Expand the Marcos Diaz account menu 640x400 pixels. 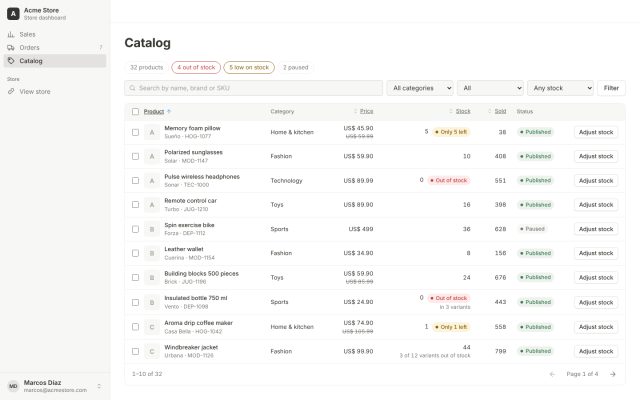click(x=55, y=386)
